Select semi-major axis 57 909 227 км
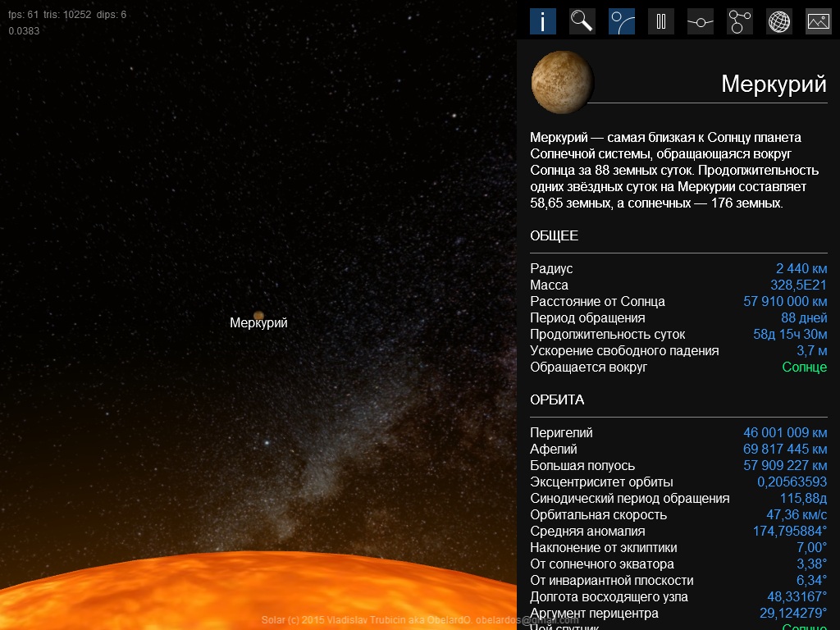 click(785, 466)
